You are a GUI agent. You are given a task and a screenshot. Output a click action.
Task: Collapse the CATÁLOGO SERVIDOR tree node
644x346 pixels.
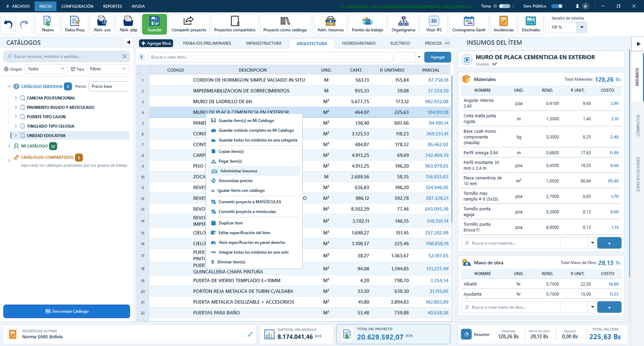coord(9,86)
